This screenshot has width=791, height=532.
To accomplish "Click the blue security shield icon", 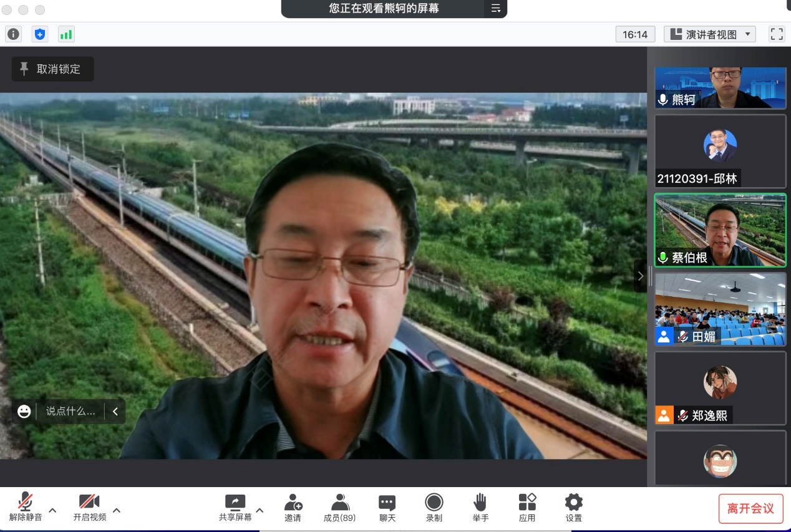I will (40, 34).
